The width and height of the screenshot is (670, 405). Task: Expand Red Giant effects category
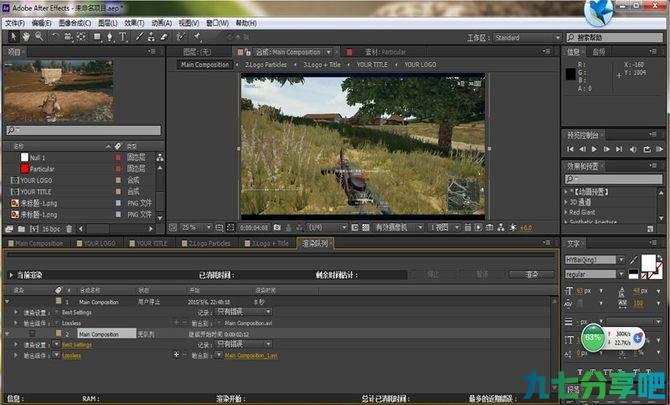pos(566,212)
